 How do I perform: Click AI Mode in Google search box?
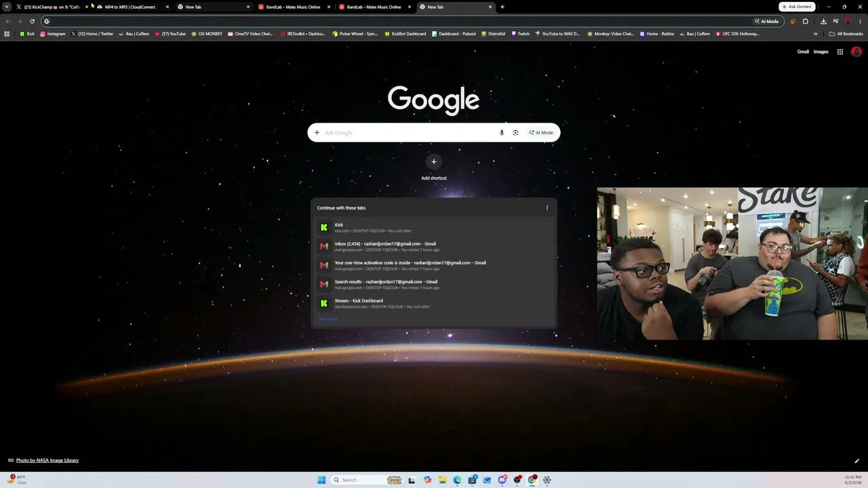(x=541, y=133)
